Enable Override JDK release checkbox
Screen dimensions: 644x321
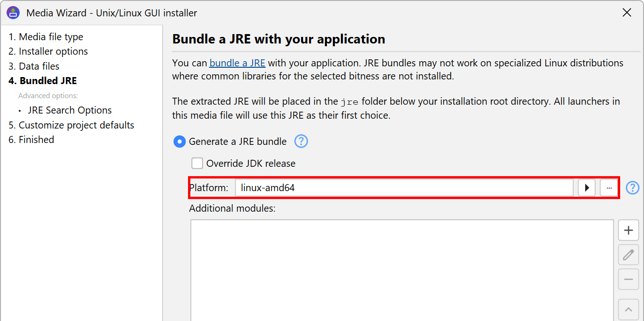[197, 164]
